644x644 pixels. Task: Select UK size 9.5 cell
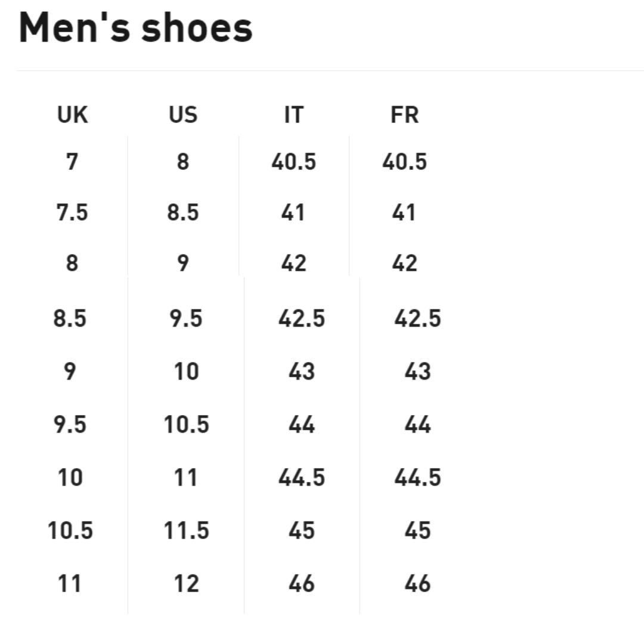70,425
